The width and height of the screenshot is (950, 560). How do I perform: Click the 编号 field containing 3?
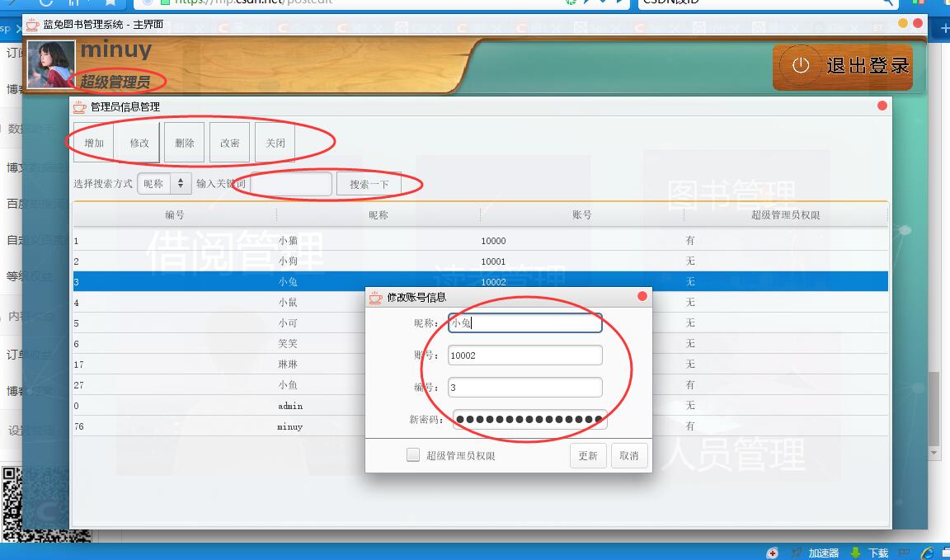click(524, 388)
